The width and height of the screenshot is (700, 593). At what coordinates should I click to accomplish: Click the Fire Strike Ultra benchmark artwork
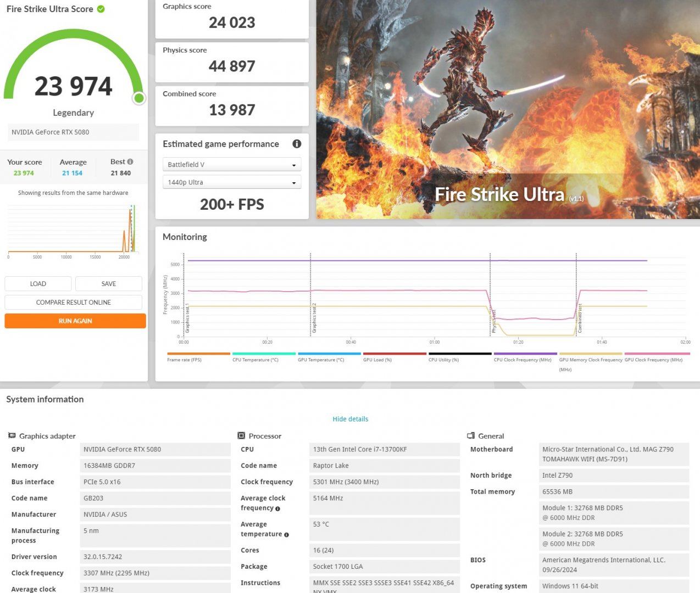tap(508, 109)
